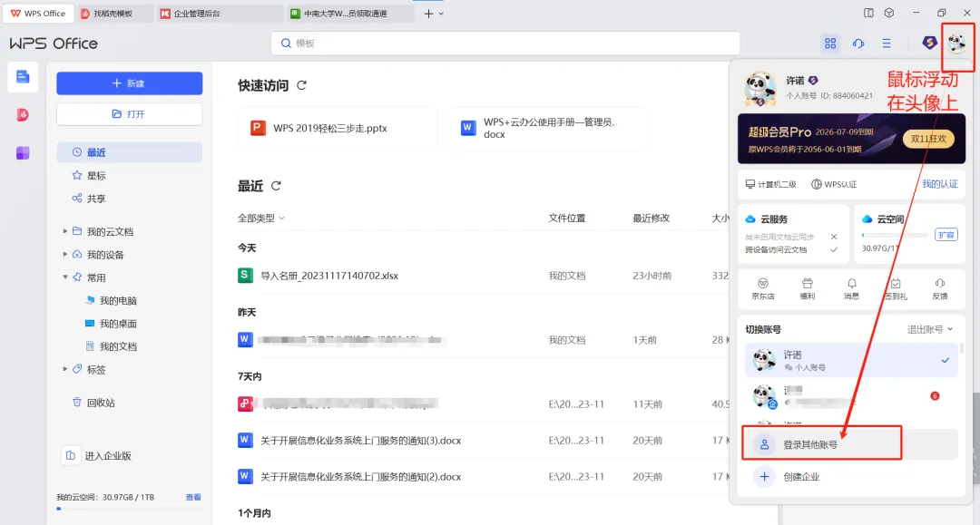Click the 扩容 button in 云空间

tap(946, 235)
